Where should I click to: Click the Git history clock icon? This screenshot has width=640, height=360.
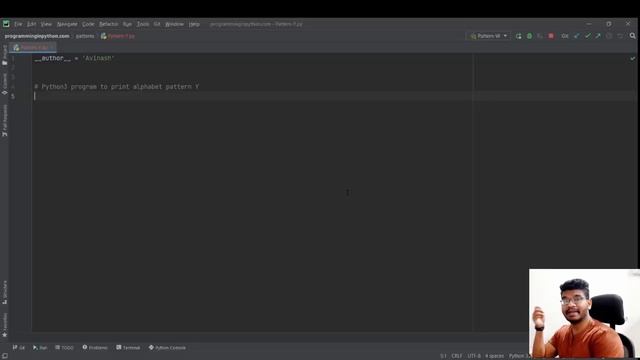[609, 36]
